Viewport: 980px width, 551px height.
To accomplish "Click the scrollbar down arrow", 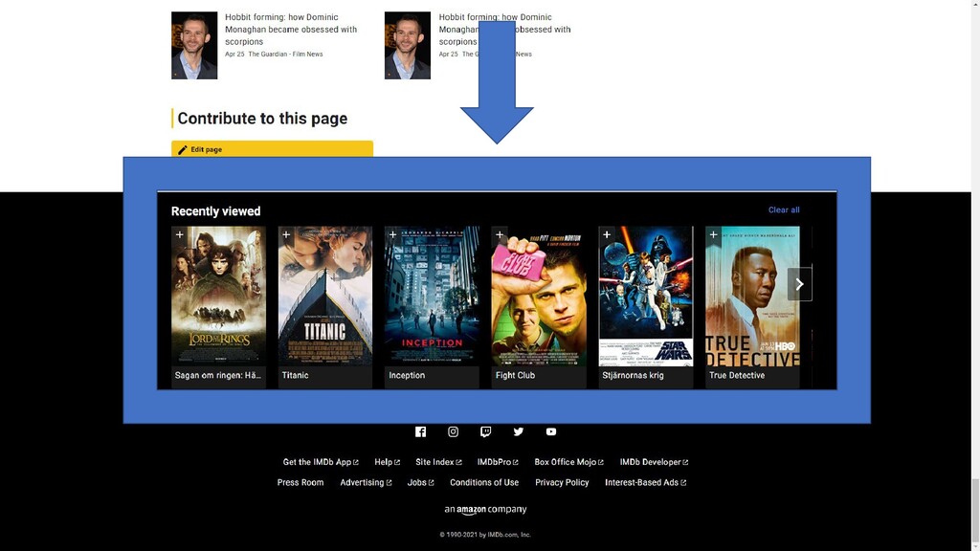I will 975,547.
